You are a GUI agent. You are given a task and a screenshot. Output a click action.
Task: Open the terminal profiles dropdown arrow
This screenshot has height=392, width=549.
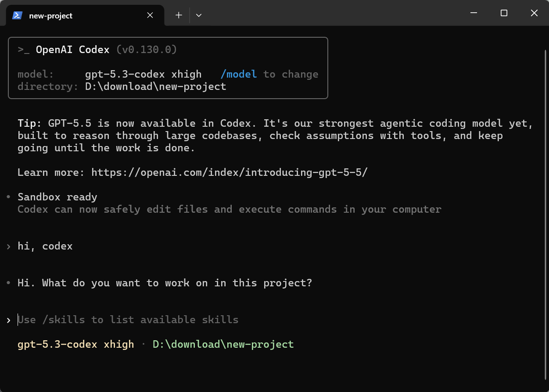pyautogui.click(x=199, y=15)
